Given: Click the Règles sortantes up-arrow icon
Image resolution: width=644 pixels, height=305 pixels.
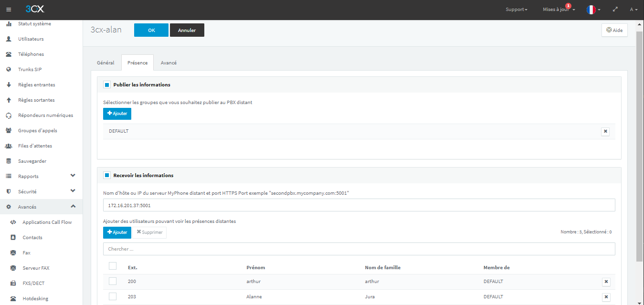Looking at the screenshot, I should point(9,100).
